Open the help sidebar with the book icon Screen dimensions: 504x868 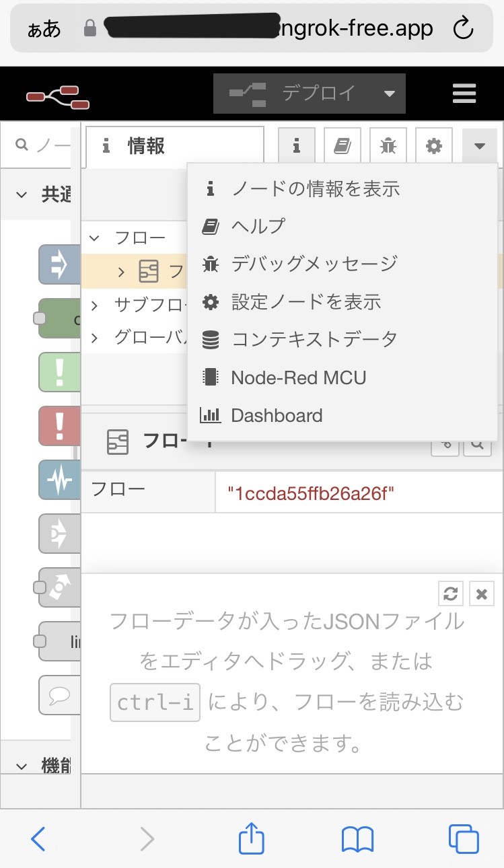click(342, 145)
